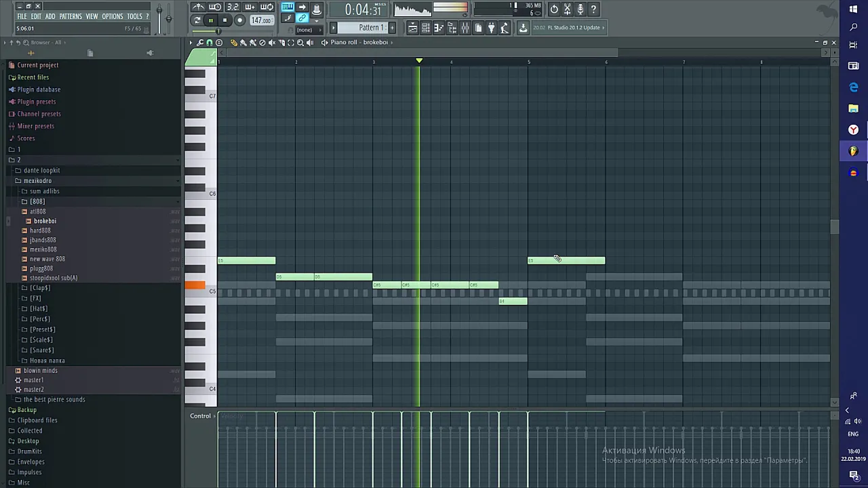Screen dimensions: 868x488
Task: Open the PATTERNS menu
Action: coord(71,16)
